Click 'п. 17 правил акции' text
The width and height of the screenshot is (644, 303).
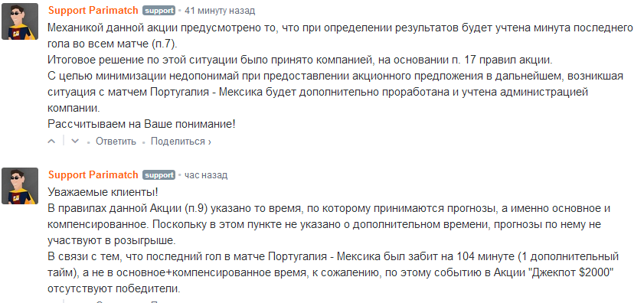click(501, 60)
